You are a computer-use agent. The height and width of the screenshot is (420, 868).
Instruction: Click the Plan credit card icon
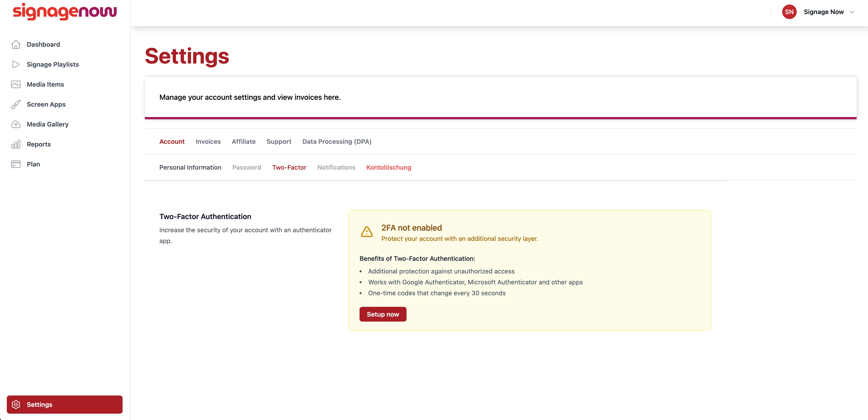(x=16, y=164)
